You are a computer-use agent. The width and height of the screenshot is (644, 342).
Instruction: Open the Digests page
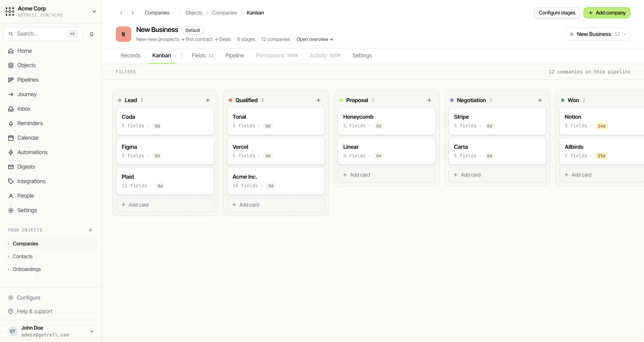(51, 167)
